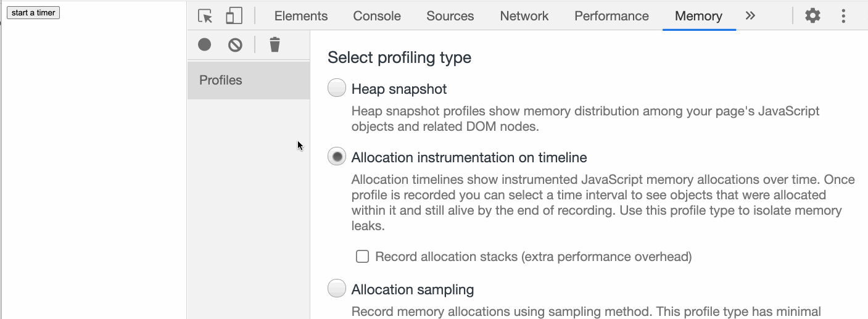Click the Memory tab
The width and height of the screenshot is (868, 319).
698,16
